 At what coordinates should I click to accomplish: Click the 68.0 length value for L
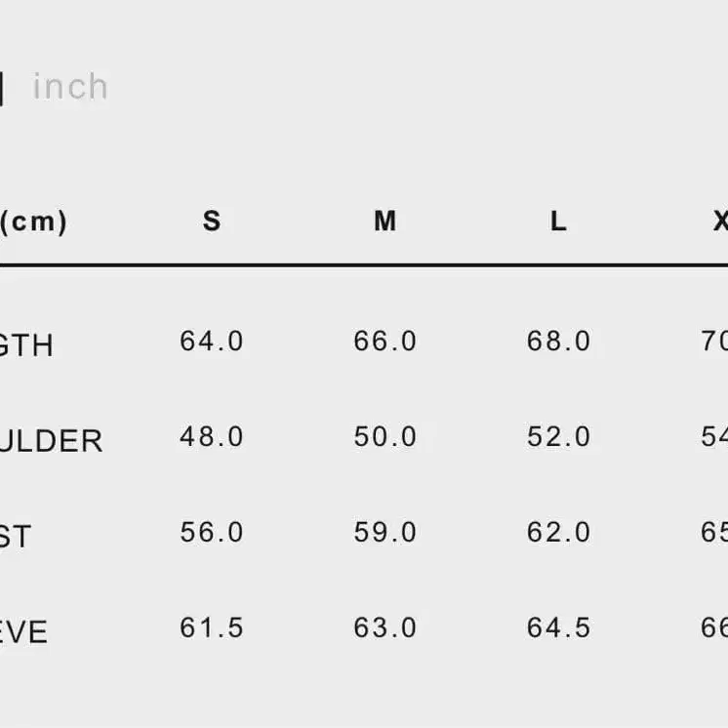click(559, 342)
